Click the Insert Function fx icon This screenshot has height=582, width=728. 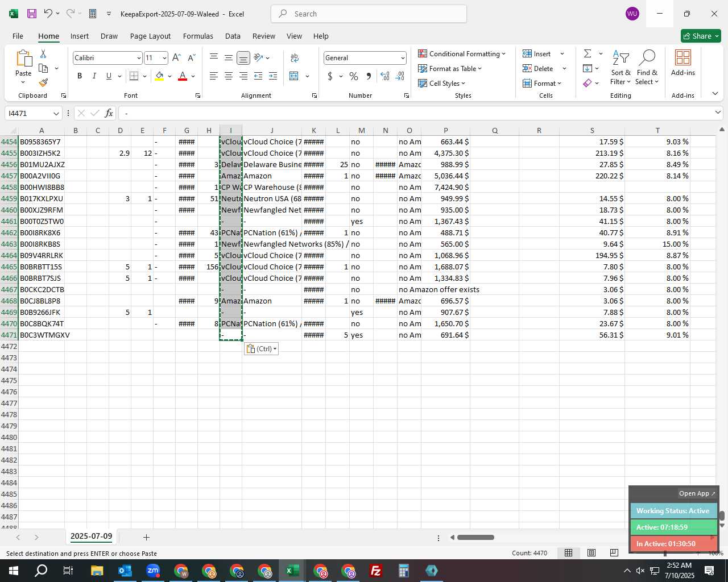point(109,113)
